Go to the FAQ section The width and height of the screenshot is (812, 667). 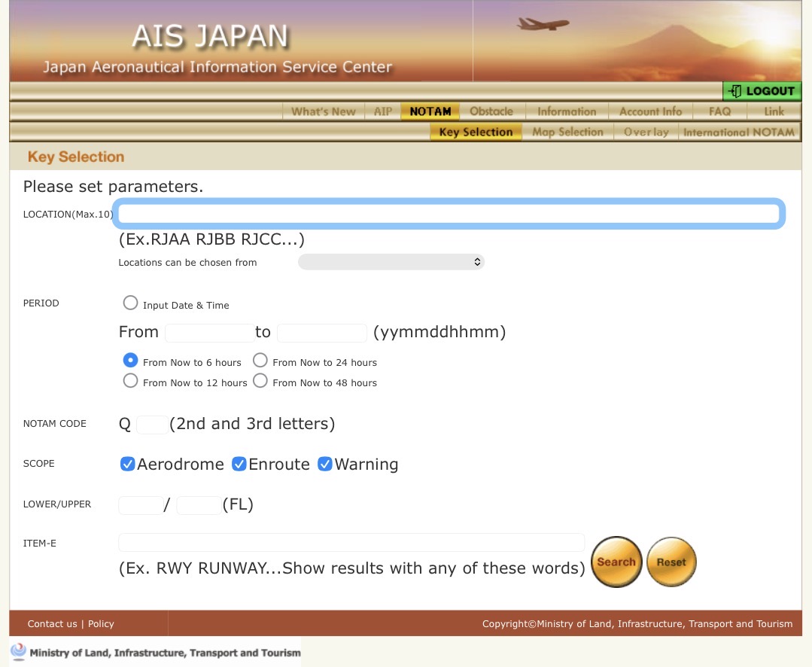pyautogui.click(x=719, y=111)
